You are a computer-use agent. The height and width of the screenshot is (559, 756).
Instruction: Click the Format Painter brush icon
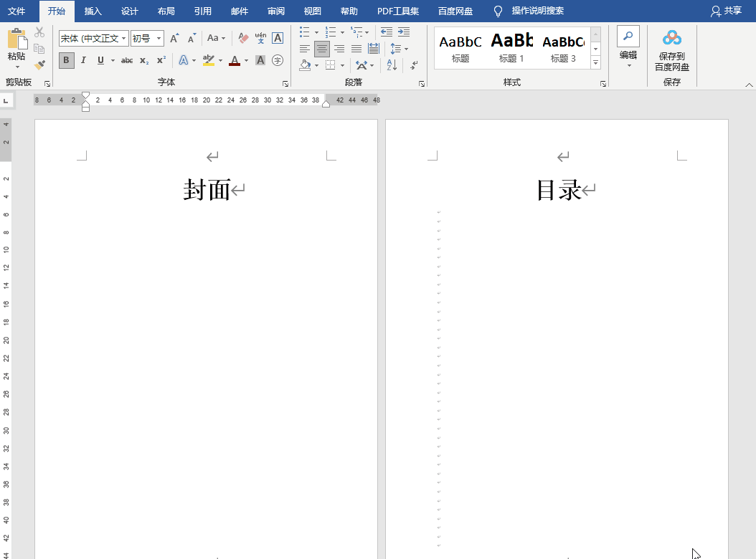pos(39,64)
